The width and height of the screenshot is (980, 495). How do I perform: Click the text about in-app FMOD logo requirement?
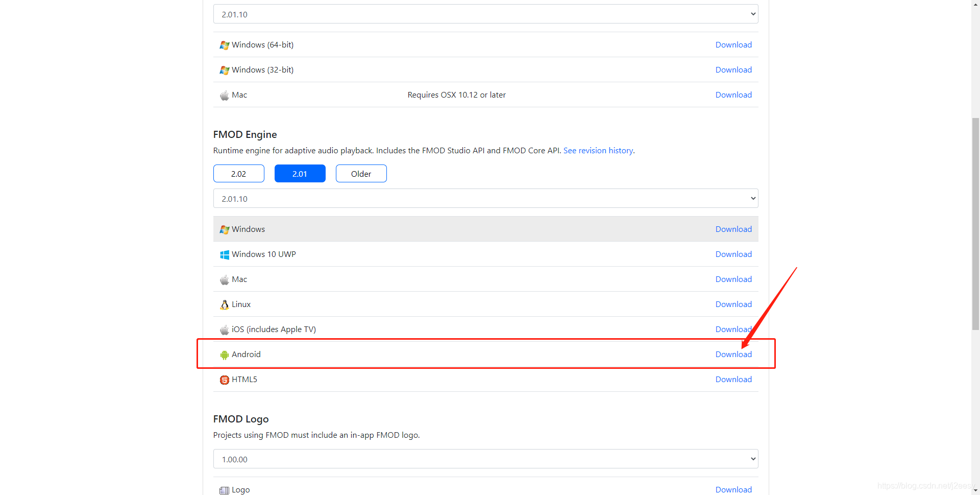(x=316, y=435)
